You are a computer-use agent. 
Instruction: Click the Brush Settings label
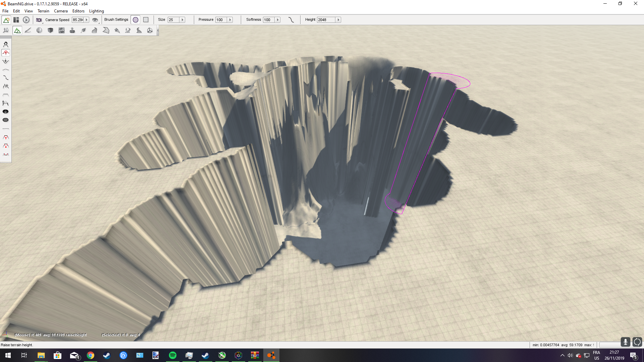click(x=116, y=19)
